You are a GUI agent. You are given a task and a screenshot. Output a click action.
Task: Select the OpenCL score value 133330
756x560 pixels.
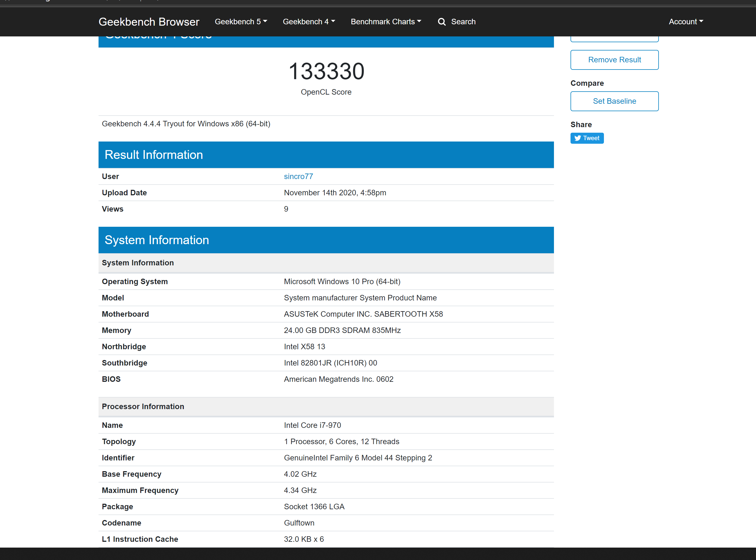326,71
